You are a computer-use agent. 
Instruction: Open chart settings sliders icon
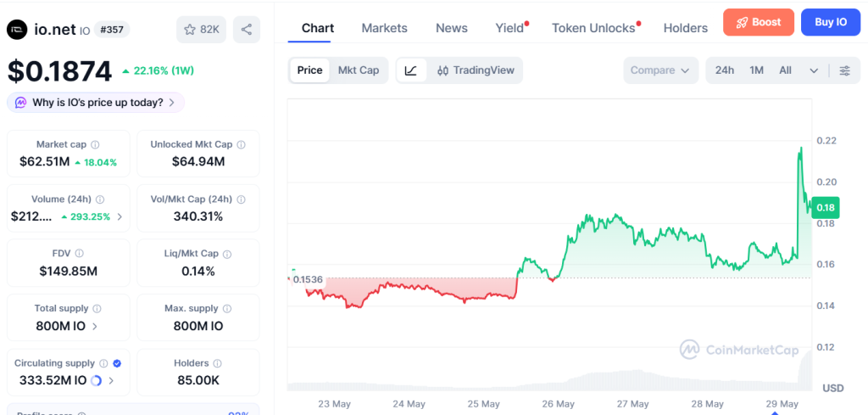[x=845, y=70]
